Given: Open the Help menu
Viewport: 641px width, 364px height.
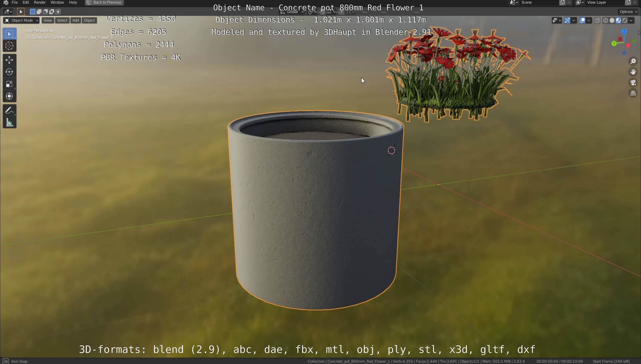Looking at the screenshot, I should tap(73, 2).
